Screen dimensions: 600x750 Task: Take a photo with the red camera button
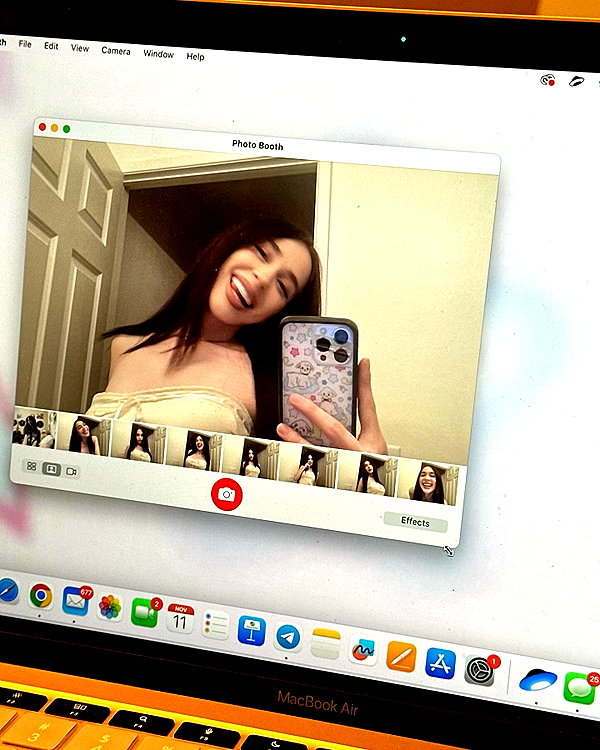point(227,494)
